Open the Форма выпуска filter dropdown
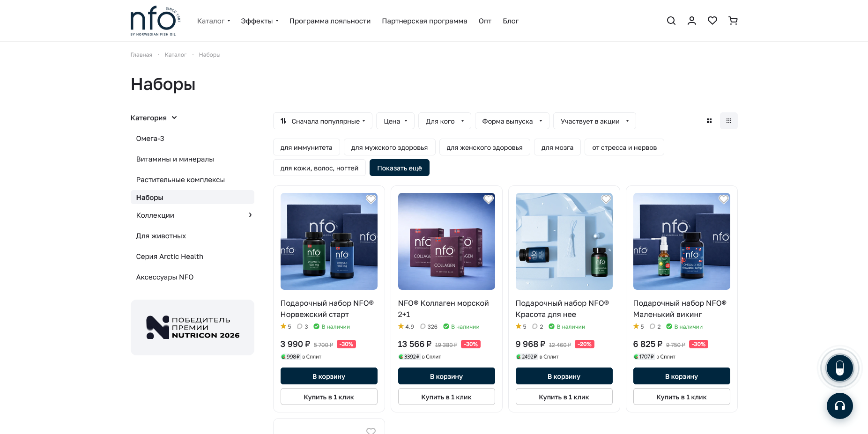Screen dimensions: 868x434 point(512,121)
